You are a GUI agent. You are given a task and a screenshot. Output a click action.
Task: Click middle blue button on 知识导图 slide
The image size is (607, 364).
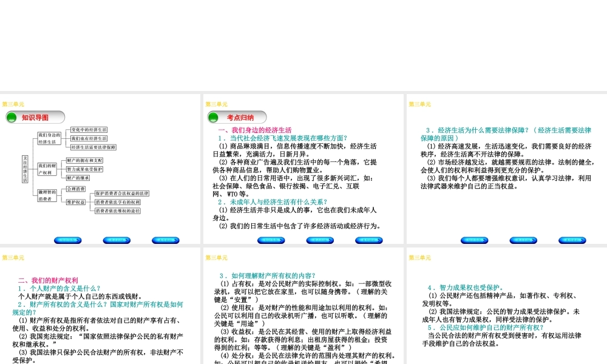tap(117, 240)
